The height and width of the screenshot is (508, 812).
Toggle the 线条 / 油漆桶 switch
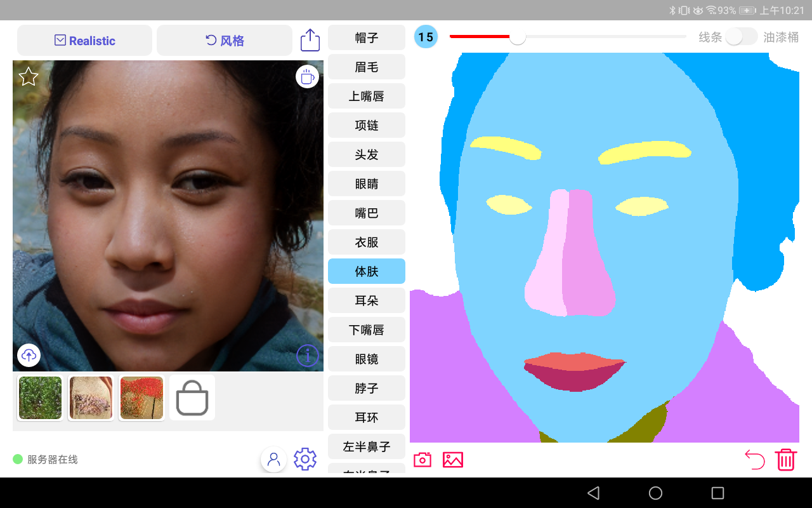tap(742, 37)
